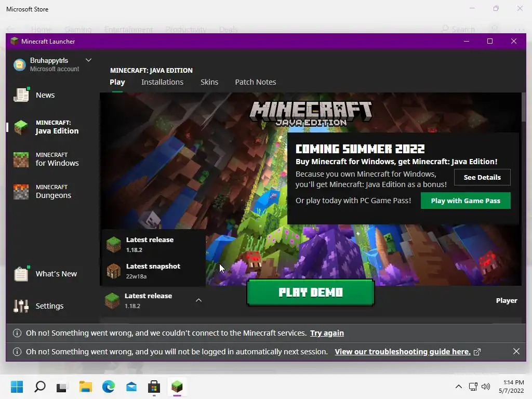Click the Minecraft Java Edition logo
This screenshot has height=399, width=532.
click(311, 114)
